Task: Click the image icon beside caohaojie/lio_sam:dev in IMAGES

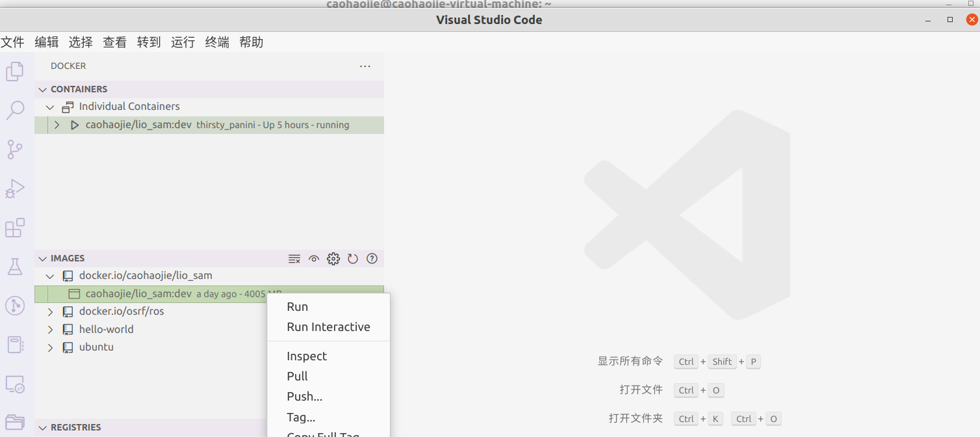Action: [75, 294]
